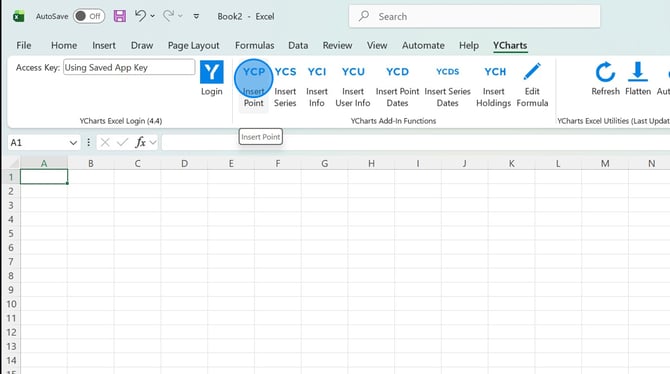Viewport: 670px width, 374px height.
Task: Click the Excel app icon in title bar
Action: click(x=18, y=17)
